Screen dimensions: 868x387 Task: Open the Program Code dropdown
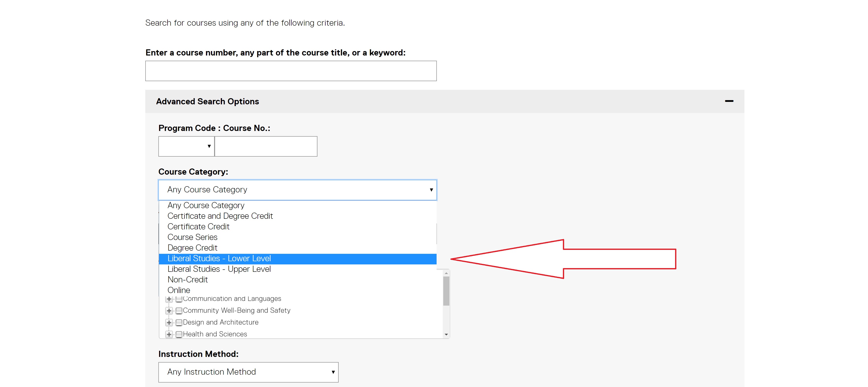(x=186, y=146)
